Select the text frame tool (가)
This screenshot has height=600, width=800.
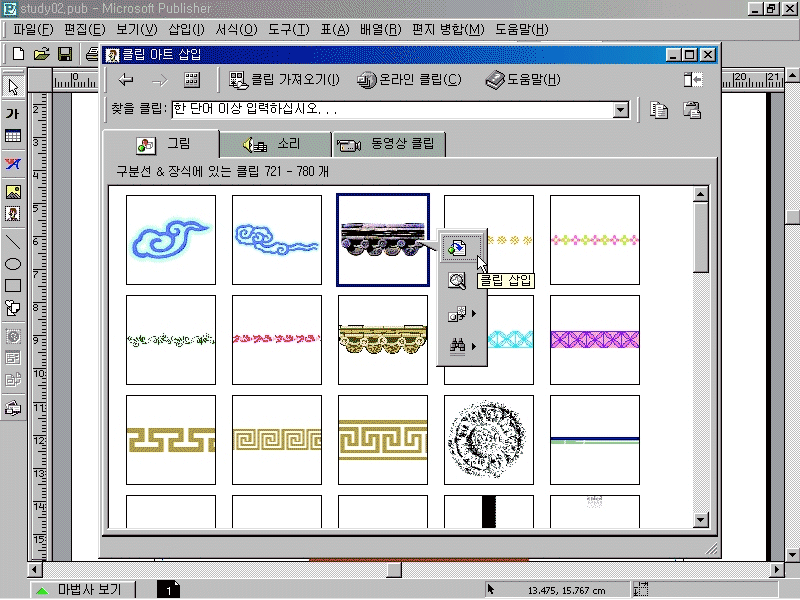pyautogui.click(x=14, y=113)
